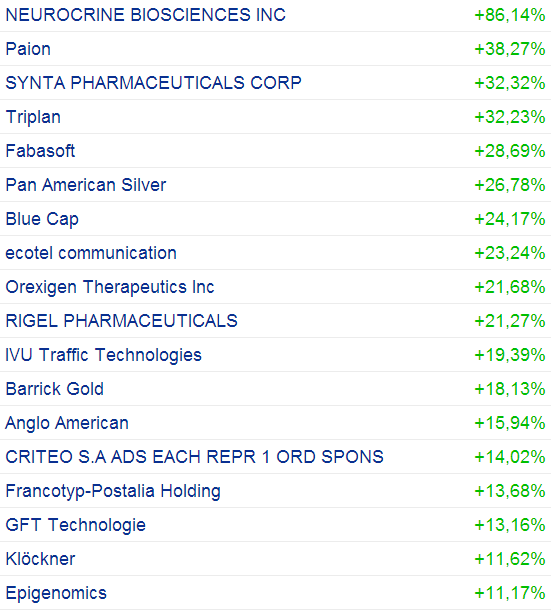Open the Blue Cap stock page

coord(42,219)
